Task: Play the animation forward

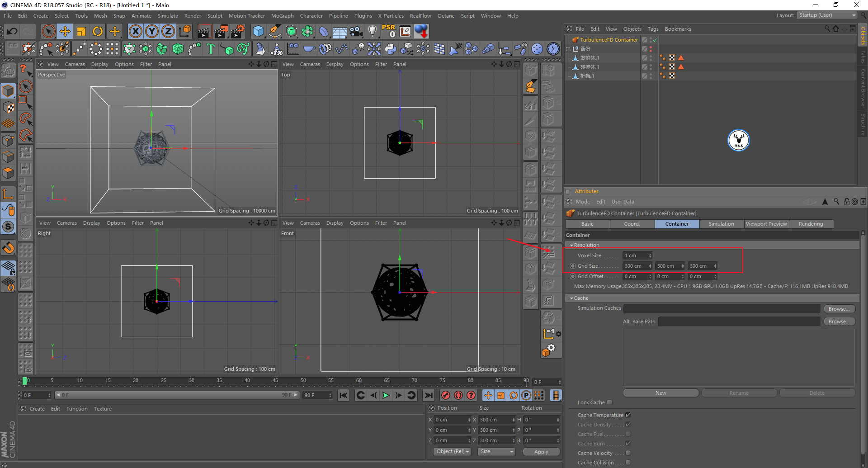Action: [386, 395]
